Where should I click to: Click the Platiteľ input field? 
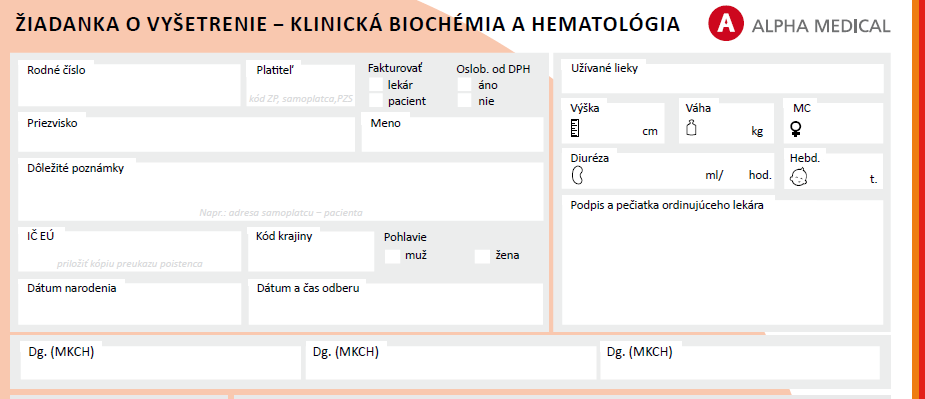click(301, 83)
